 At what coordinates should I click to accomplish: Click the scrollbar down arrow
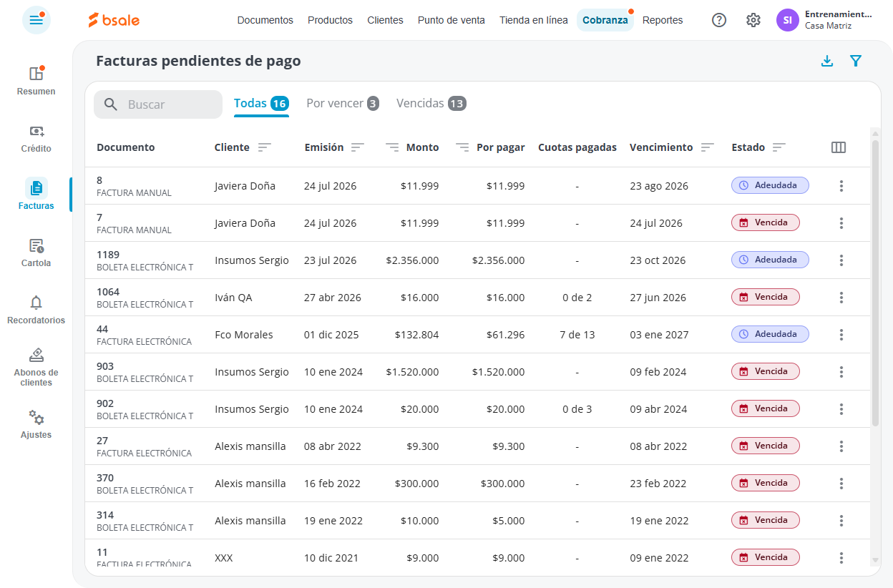pos(875,560)
